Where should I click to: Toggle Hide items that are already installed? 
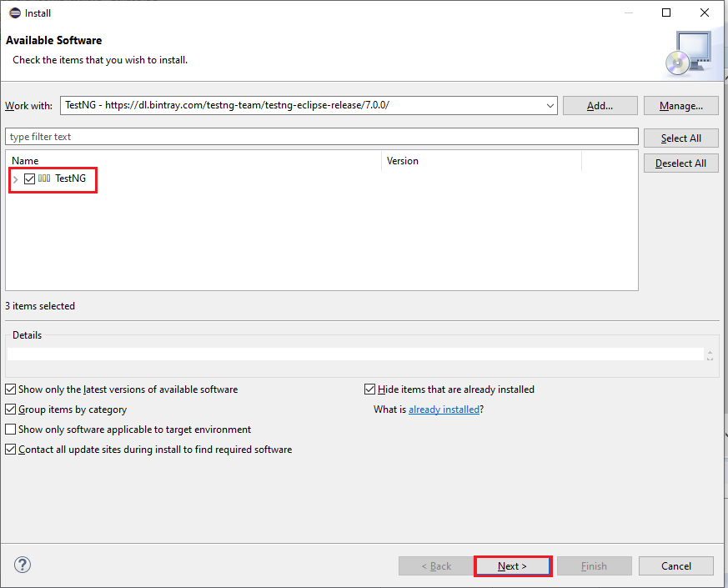tap(369, 389)
